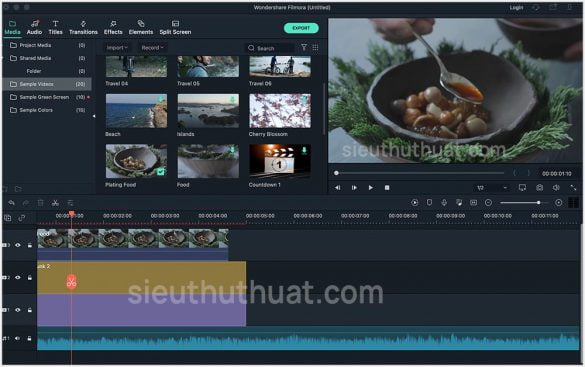The image size is (585, 367).
Task: Click the filter icon next to Search
Action: click(x=304, y=47)
